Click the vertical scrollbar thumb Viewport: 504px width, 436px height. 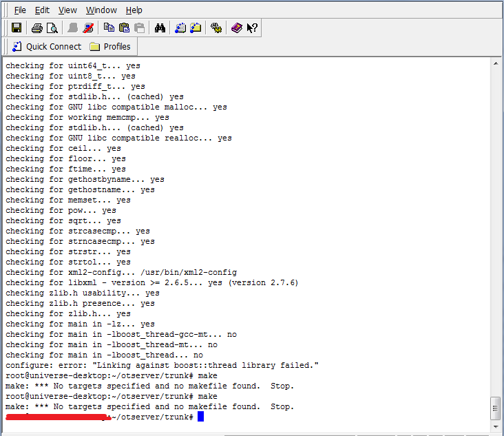(x=496, y=408)
